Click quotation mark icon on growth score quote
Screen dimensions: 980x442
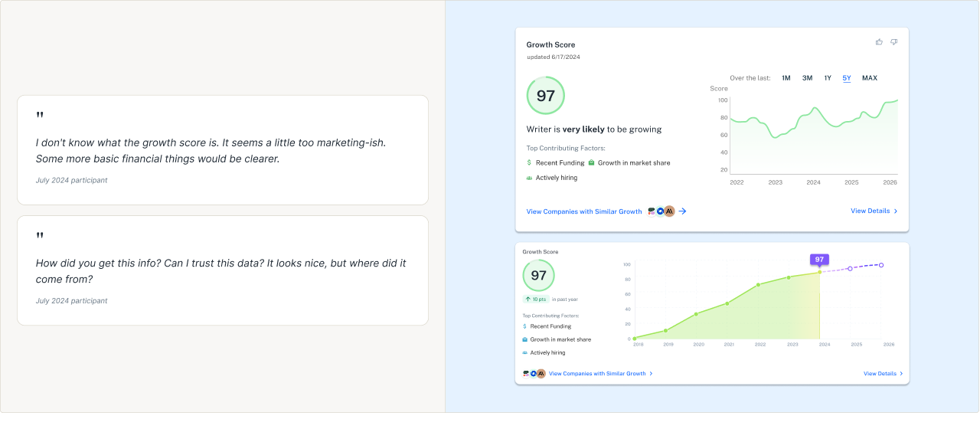40,116
